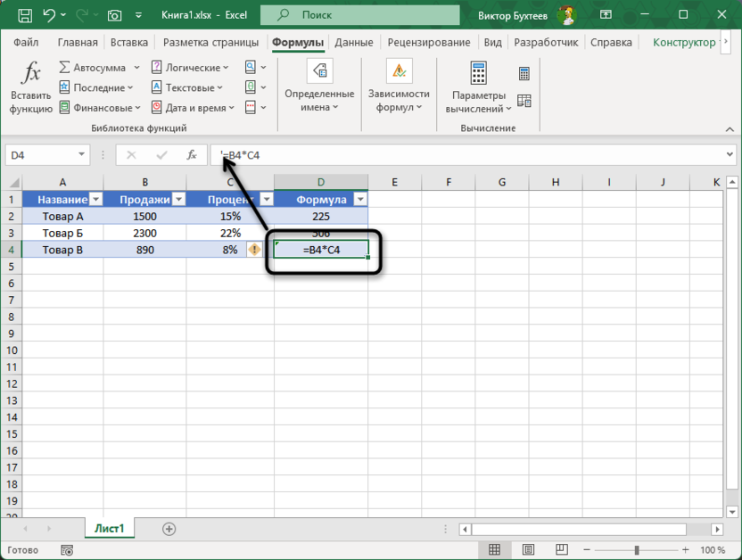
Task: Expand the formula bar with the chevron
Action: coord(730,155)
